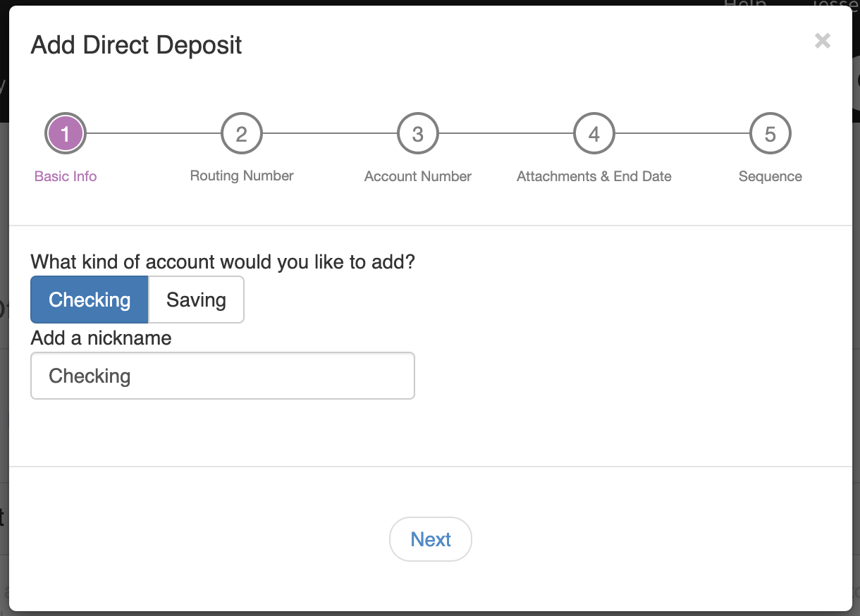Click the step 5 circle

770,134
